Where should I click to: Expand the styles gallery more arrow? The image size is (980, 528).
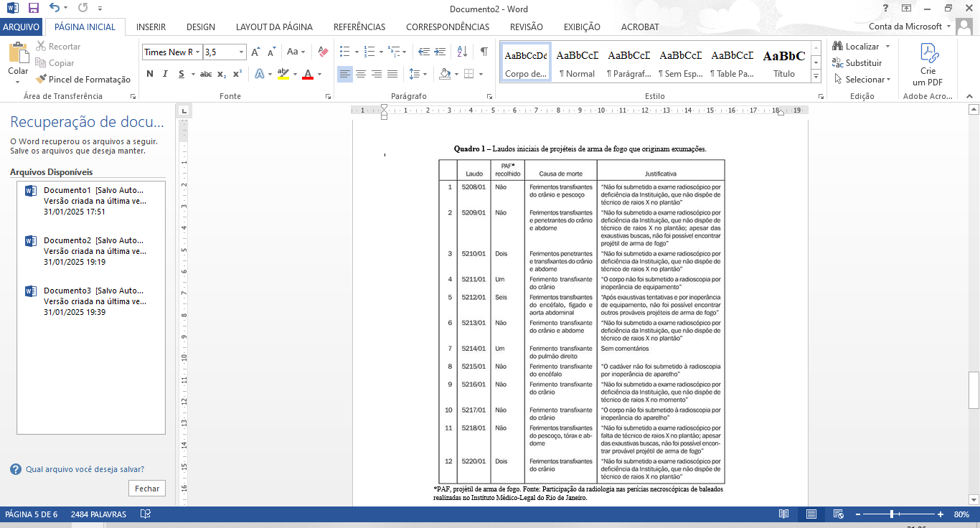click(816, 77)
